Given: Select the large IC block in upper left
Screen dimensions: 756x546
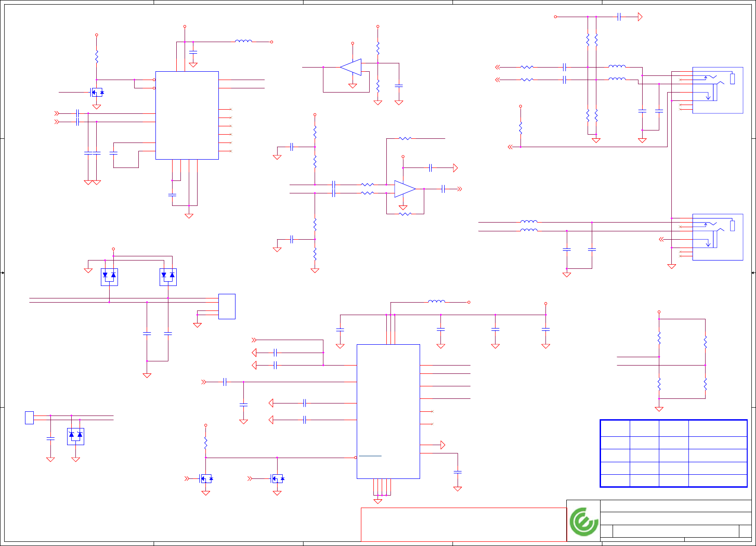Looking at the screenshot, I should coord(187,115).
